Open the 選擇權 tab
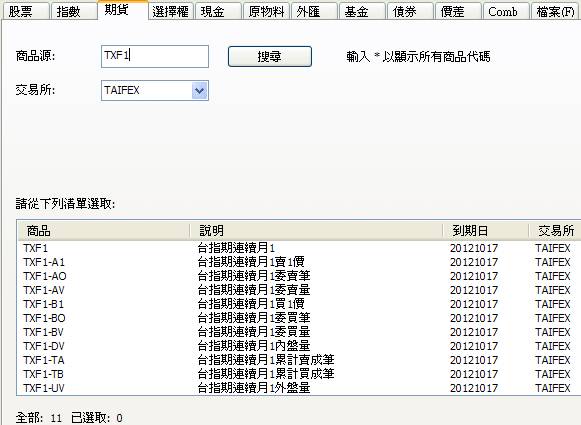Image resolution: width=581 pixels, height=425 pixels. point(170,11)
